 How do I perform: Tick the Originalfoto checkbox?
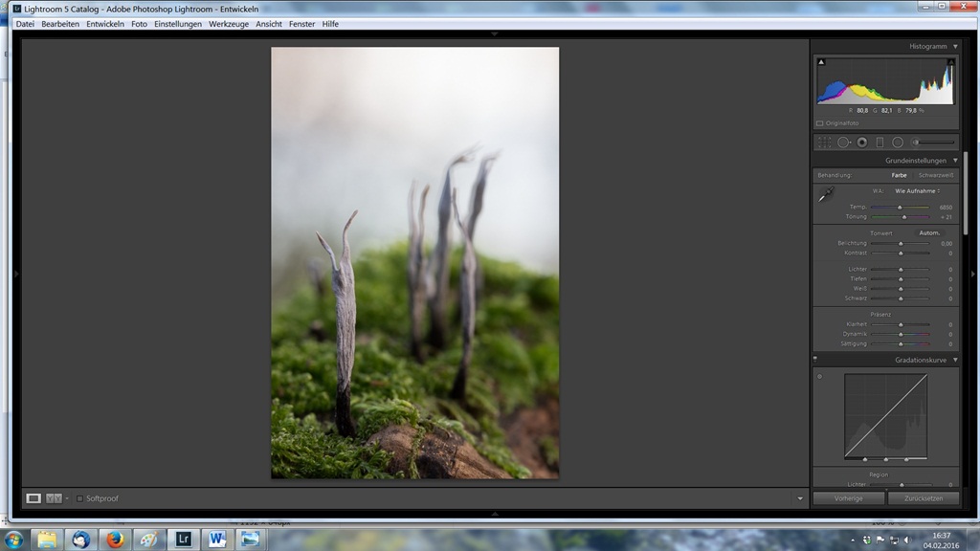tap(820, 123)
